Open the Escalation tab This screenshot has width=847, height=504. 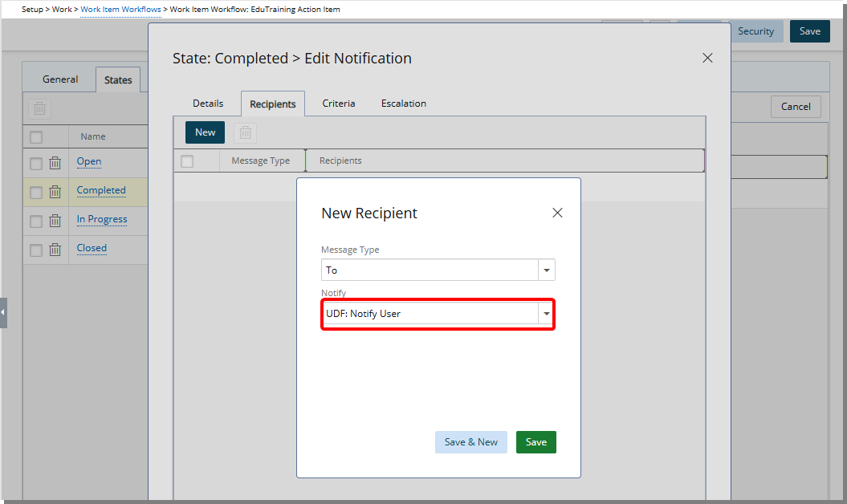[403, 103]
